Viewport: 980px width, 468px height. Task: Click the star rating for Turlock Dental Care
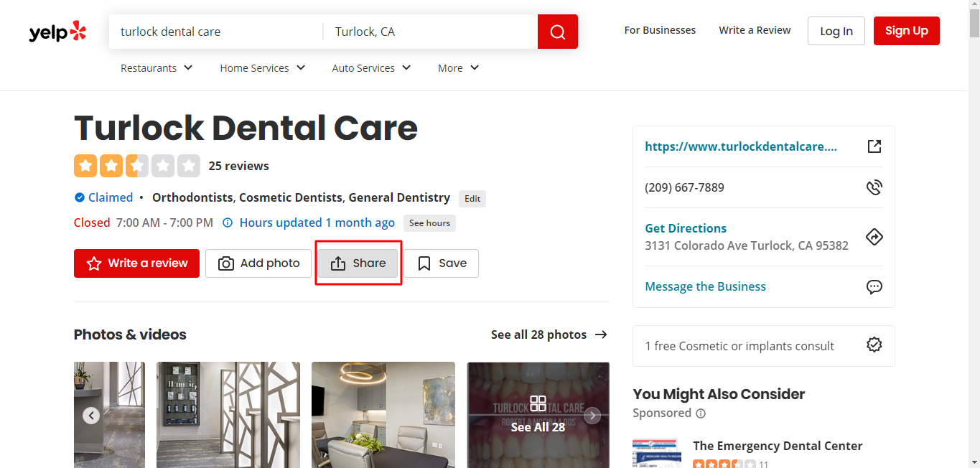coord(137,166)
